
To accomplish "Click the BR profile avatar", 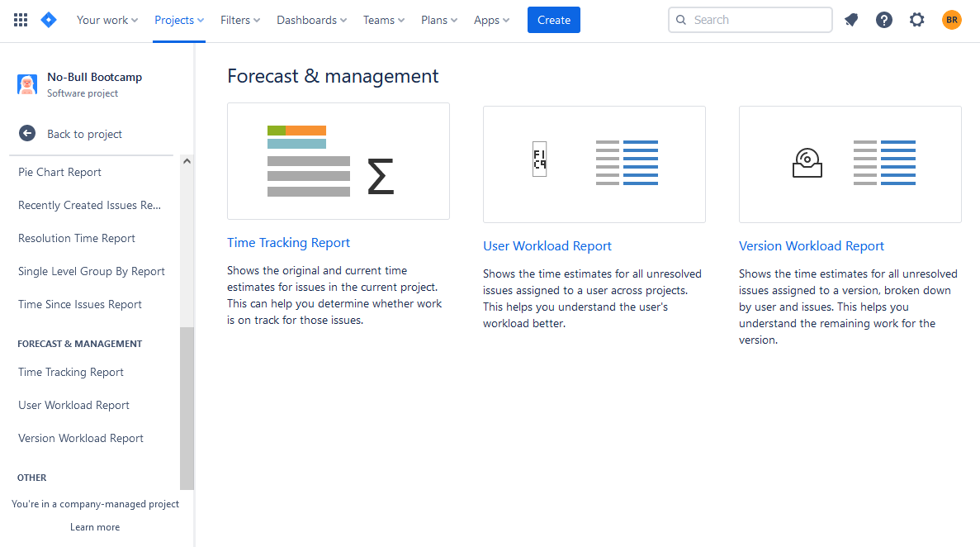I will pyautogui.click(x=951, y=19).
